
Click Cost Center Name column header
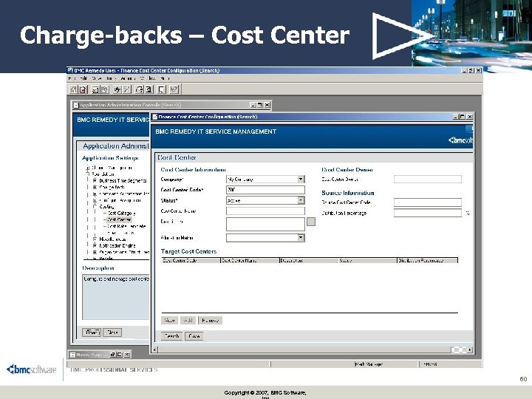click(250, 261)
